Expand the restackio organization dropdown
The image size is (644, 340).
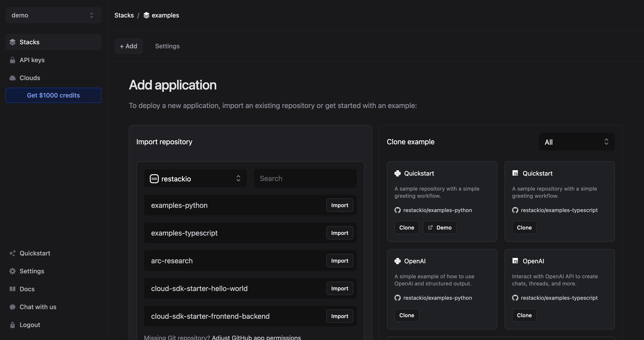pyautogui.click(x=195, y=178)
